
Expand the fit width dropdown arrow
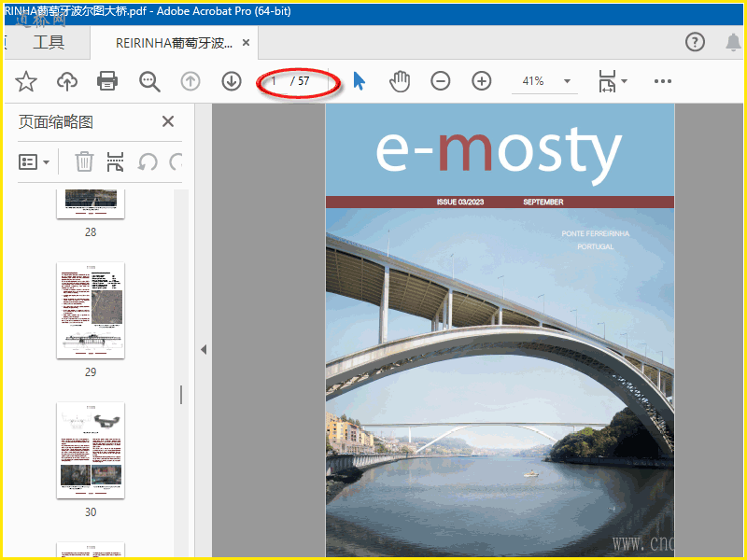624,81
